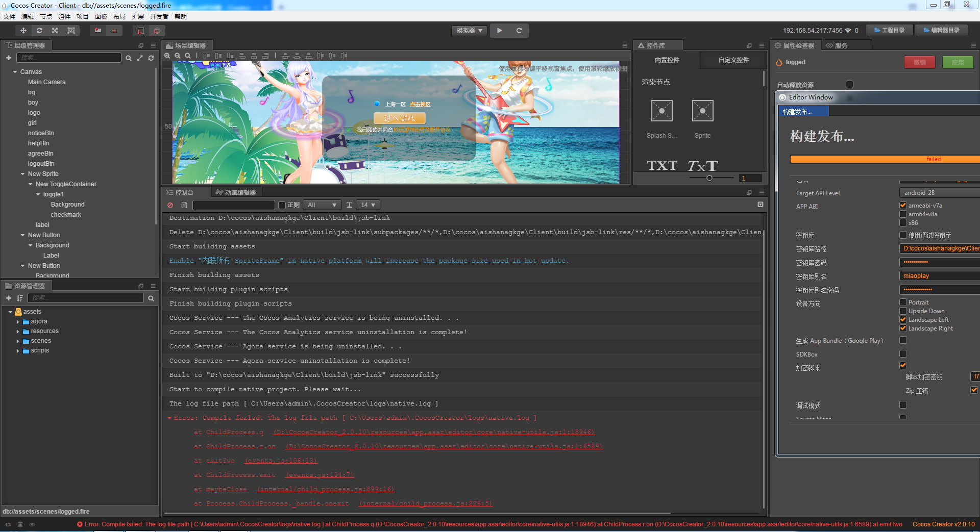Open the 节点 menu
The image size is (980, 532).
46,17
